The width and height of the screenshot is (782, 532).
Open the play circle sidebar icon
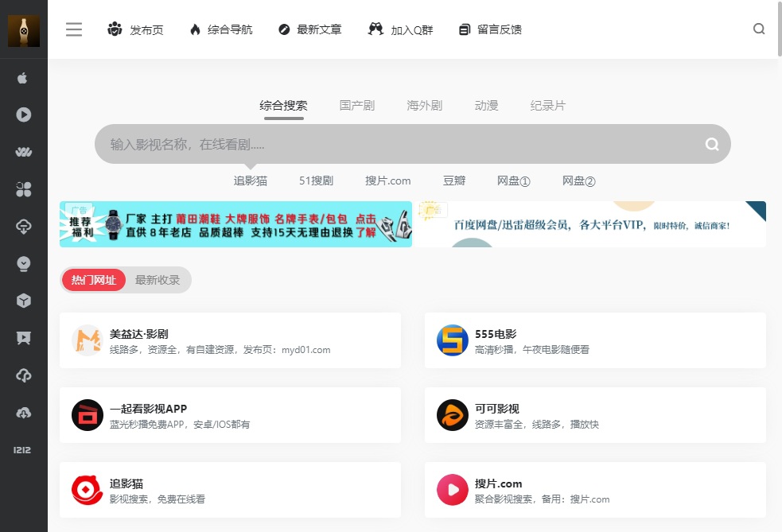23,115
